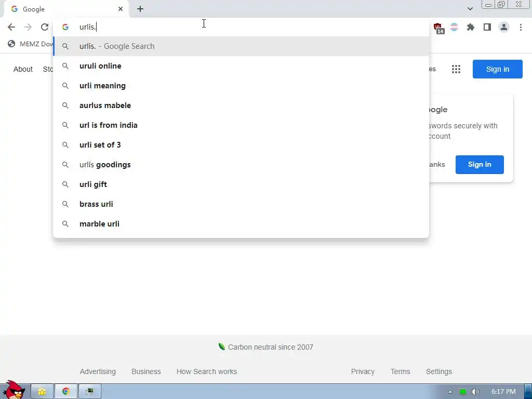Screen dimensions: 532x399
Task: Open the Advertising footer link
Action: coord(98,371)
